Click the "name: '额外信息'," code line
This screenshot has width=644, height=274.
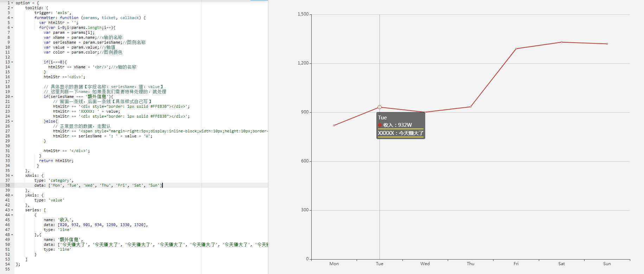tap(63, 239)
